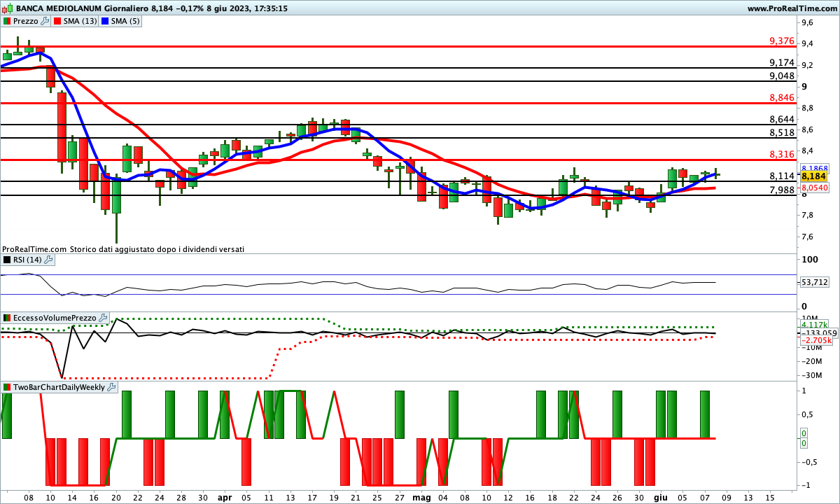Click the red 8,316 level label

click(x=782, y=154)
